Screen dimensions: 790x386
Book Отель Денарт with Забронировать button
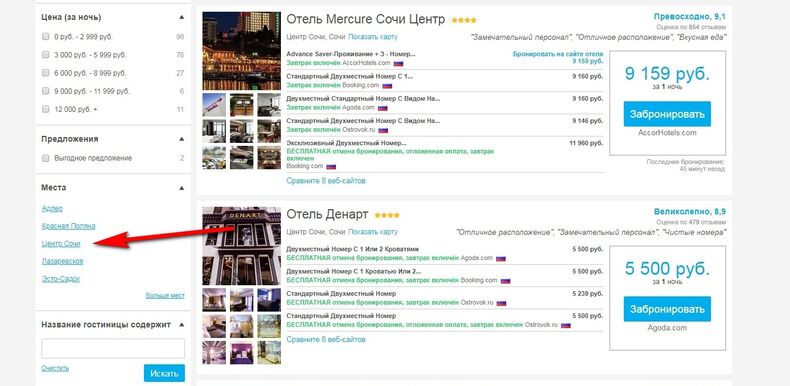tap(667, 309)
